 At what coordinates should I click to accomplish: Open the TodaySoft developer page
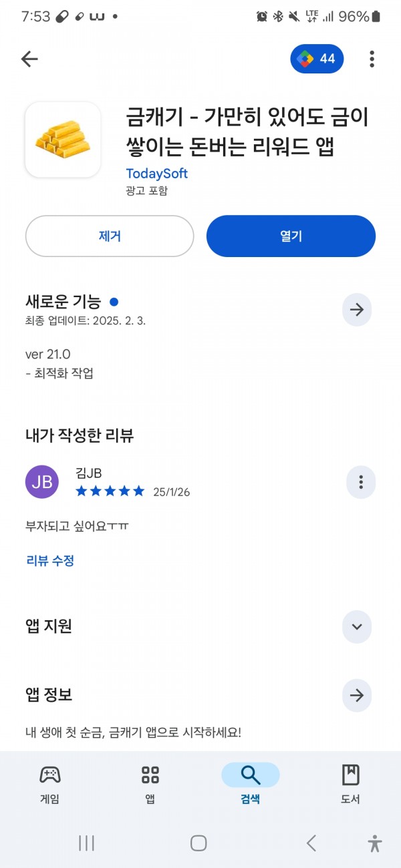click(156, 174)
